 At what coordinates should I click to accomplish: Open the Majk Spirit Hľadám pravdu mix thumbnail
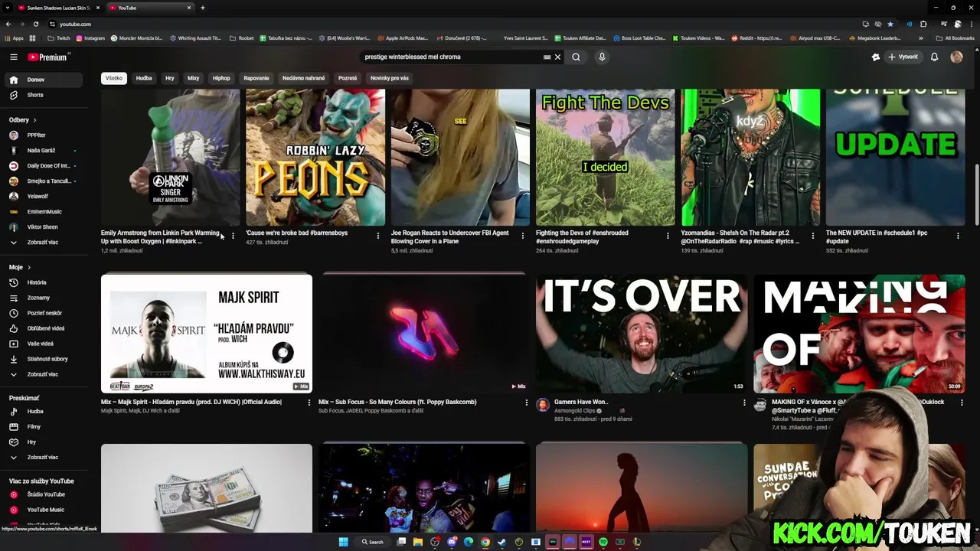click(207, 334)
